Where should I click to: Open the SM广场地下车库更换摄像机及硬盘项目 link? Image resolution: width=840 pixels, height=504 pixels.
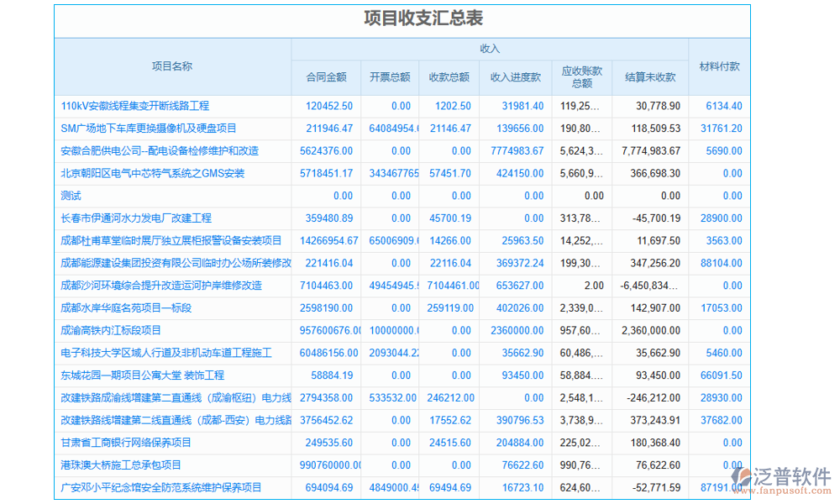[x=149, y=129]
